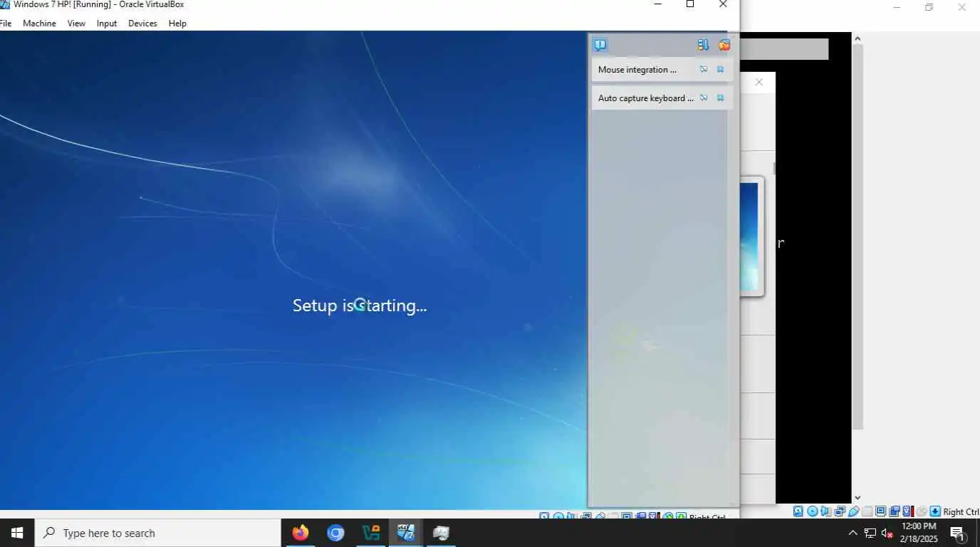Open the Machine menu
The width and height of the screenshot is (980, 547).
pyautogui.click(x=39, y=24)
